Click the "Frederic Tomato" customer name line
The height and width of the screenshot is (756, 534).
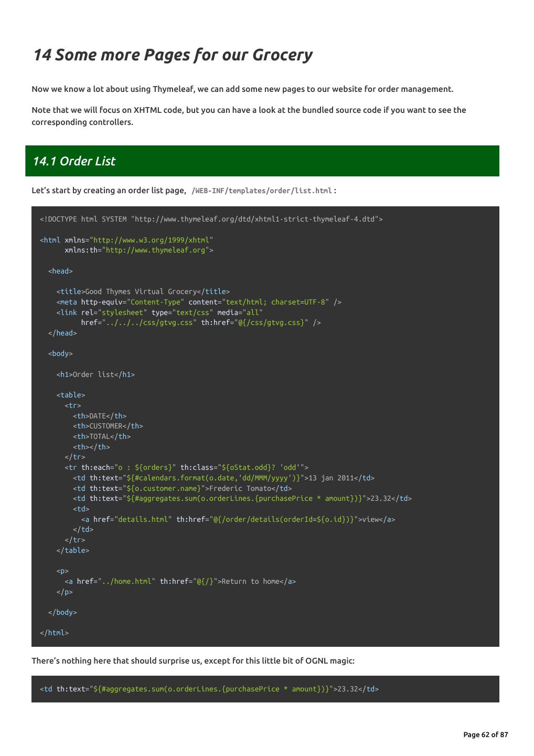coord(182,488)
